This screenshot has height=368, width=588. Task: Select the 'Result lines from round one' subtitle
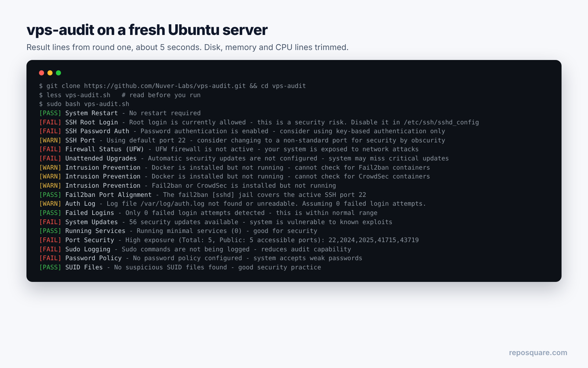coord(187,47)
